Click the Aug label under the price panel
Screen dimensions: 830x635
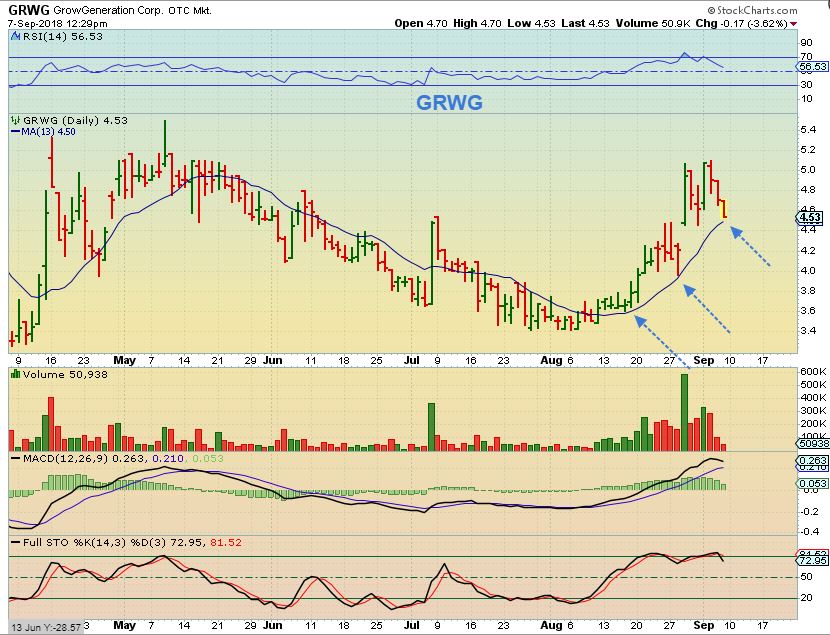click(552, 360)
